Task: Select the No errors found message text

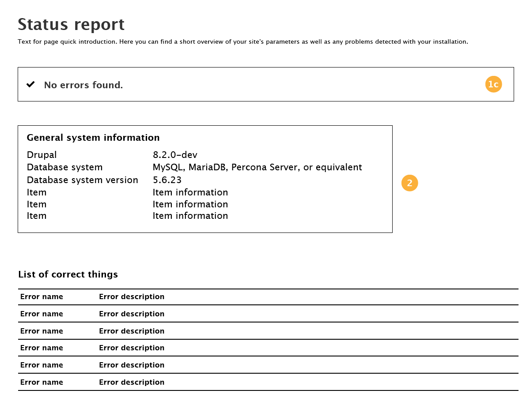Action: pyautogui.click(x=83, y=85)
